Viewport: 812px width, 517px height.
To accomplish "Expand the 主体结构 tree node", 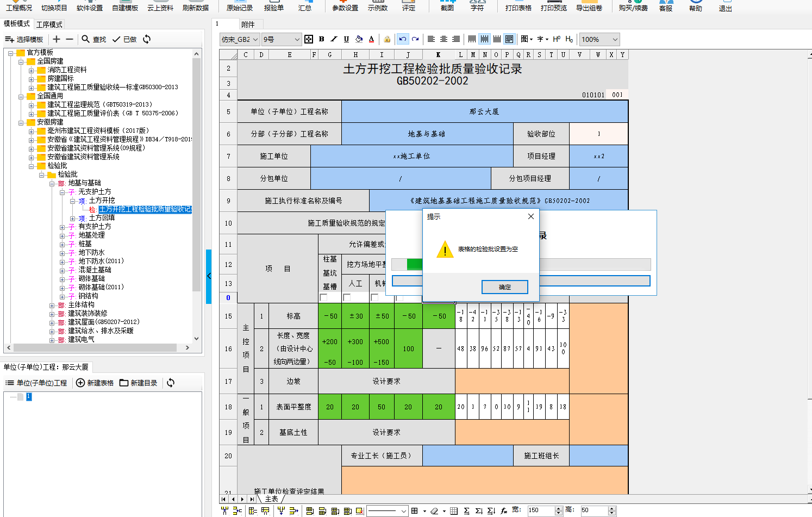I will pos(52,305).
